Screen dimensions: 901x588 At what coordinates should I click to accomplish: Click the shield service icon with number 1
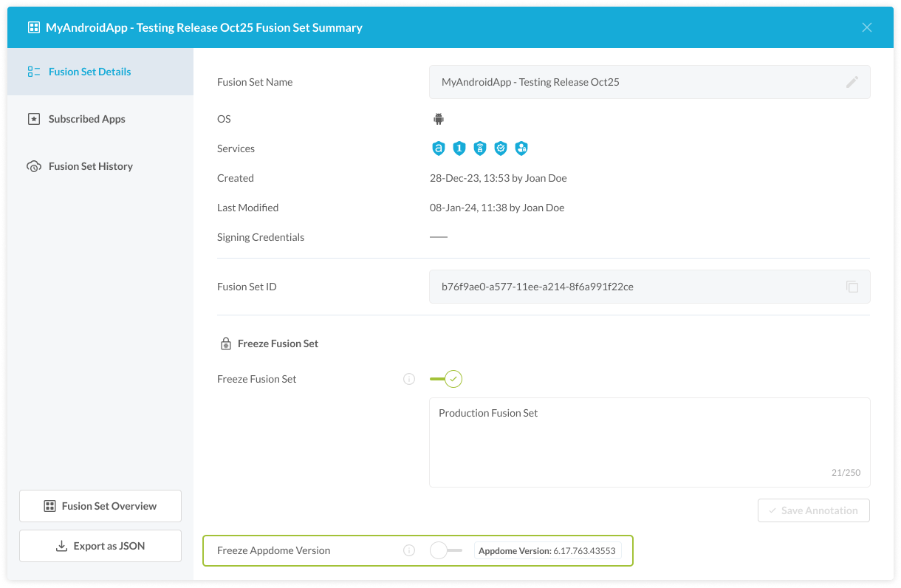tap(459, 148)
